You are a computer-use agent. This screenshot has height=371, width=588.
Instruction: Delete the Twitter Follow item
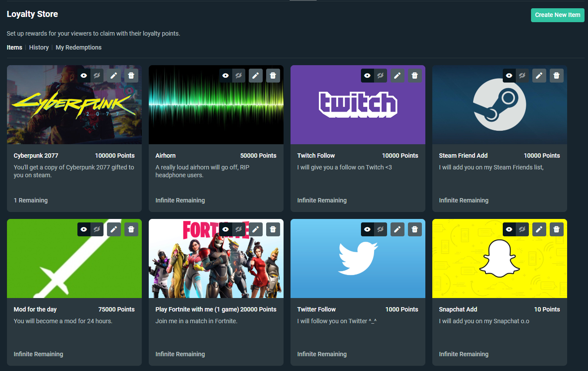coord(415,229)
